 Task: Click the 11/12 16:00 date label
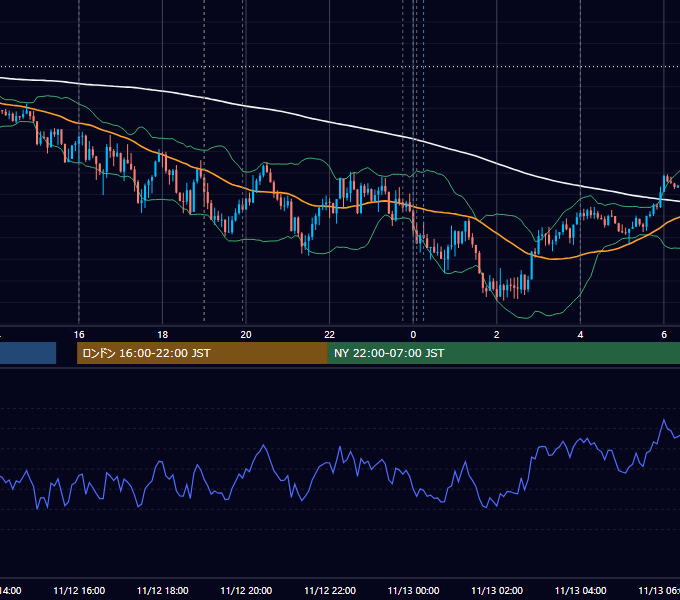pos(79,590)
